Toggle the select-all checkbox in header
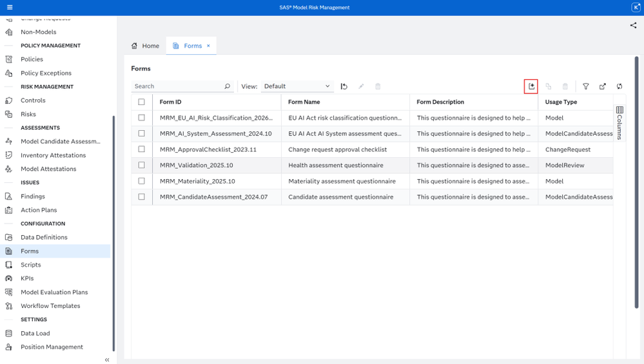 [x=141, y=102]
